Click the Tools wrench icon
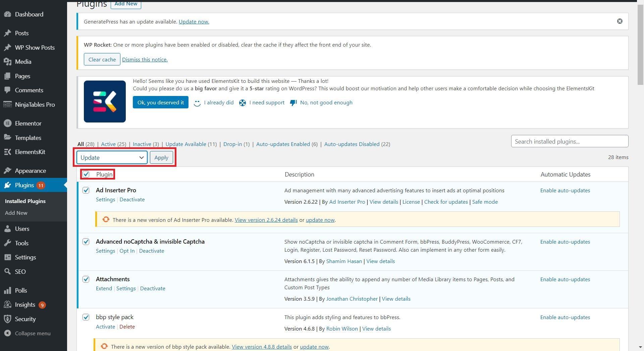Screen dimensions: 644x351 7,243
